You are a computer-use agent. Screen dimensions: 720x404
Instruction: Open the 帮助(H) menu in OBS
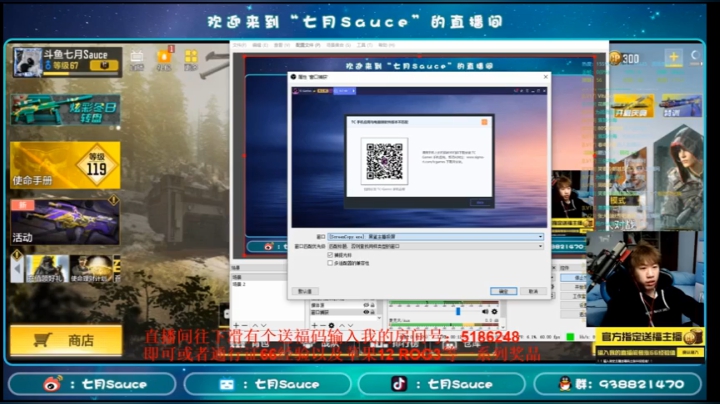[x=386, y=45]
